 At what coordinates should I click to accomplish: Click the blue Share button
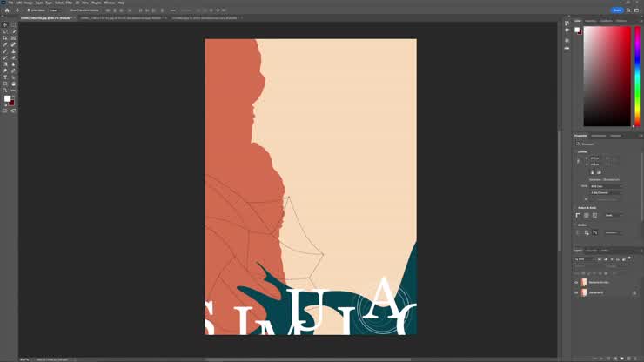tap(617, 10)
